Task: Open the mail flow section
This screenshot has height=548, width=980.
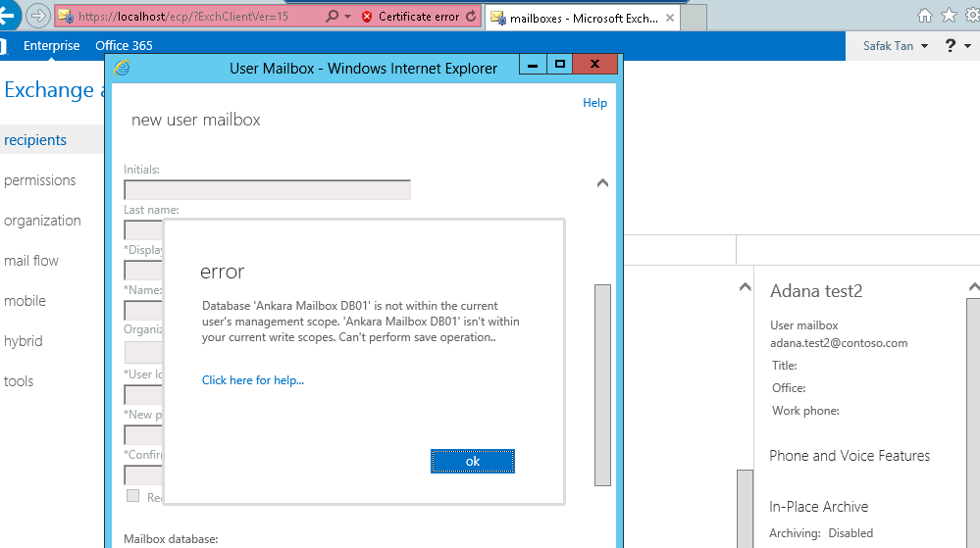Action: click(x=31, y=261)
